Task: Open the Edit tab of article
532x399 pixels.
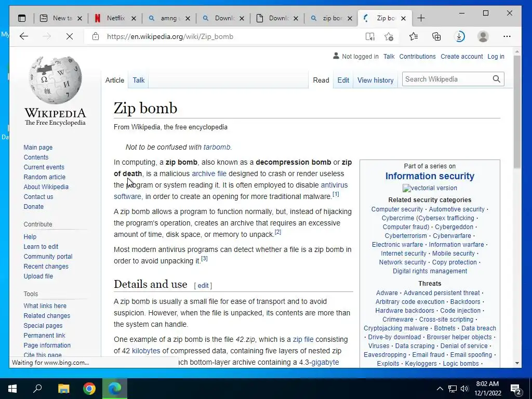Action: (x=343, y=80)
